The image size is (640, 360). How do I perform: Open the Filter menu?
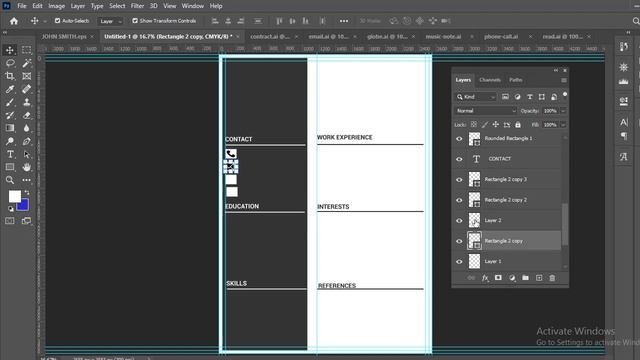pos(137,6)
